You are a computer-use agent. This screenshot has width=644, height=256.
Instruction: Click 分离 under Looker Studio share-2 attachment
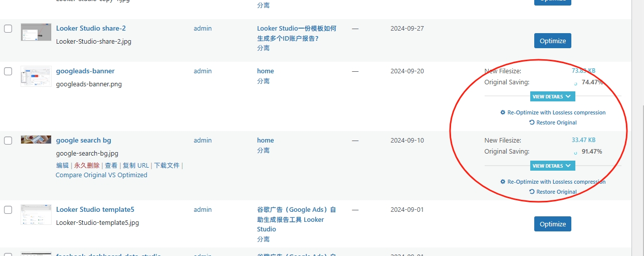[x=263, y=48]
